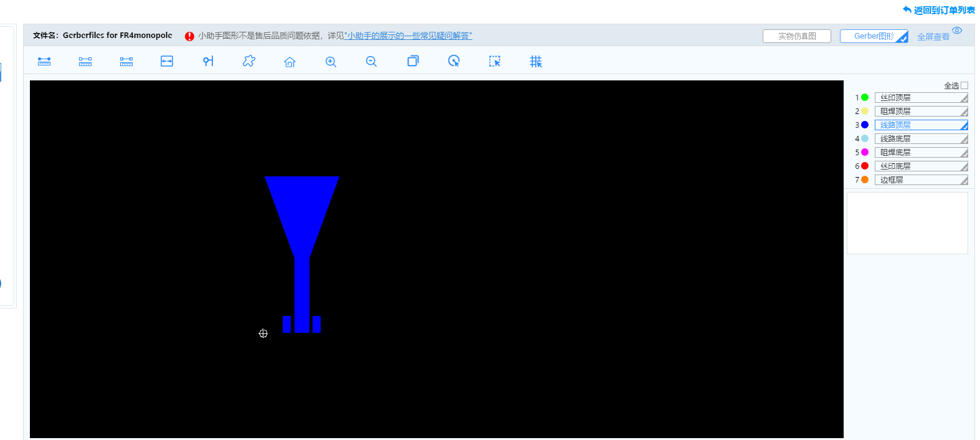The image size is (980, 440).
Task: Click the yellow color dot for layer 2
Action: (x=865, y=111)
